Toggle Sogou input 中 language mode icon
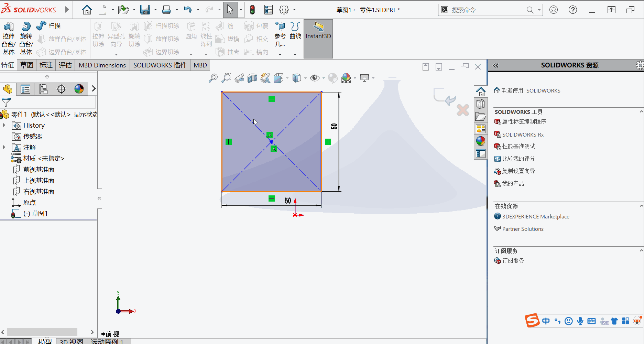The image size is (644, 344). (546, 321)
